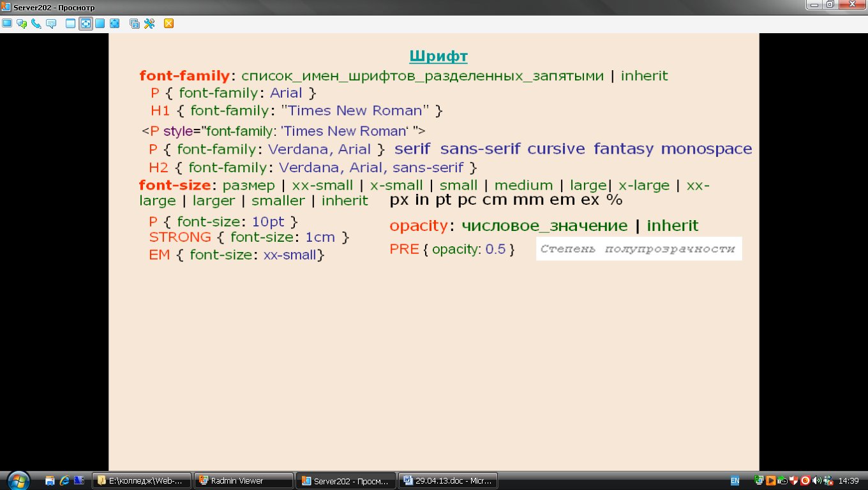Image resolution: width=868 pixels, height=490 pixels.
Task: Click the value 1cm in STRONG rule
Action: 320,237
